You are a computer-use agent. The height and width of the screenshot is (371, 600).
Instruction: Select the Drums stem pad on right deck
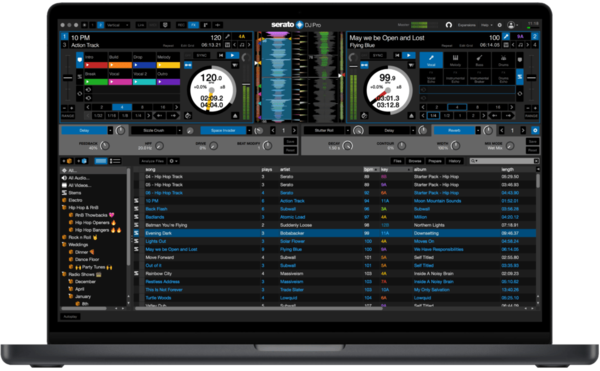pos(503,60)
